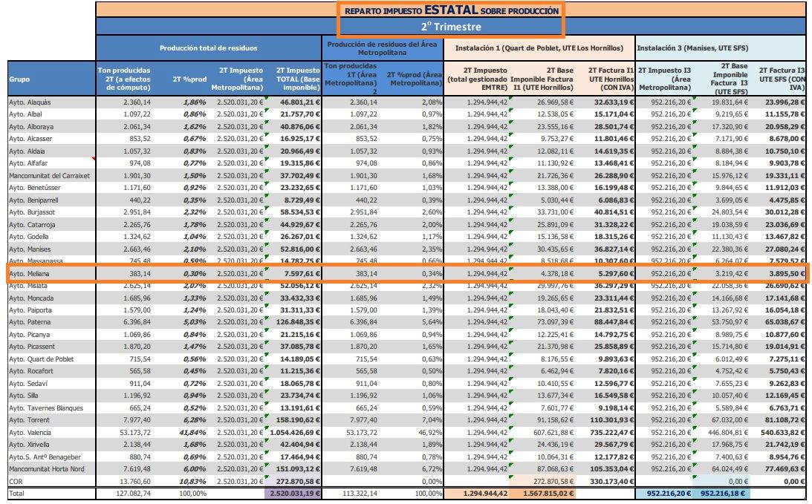Select the 7.597,61 € value in Meliana row
The height and width of the screenshot is (504, 812).
click(294, 274)
